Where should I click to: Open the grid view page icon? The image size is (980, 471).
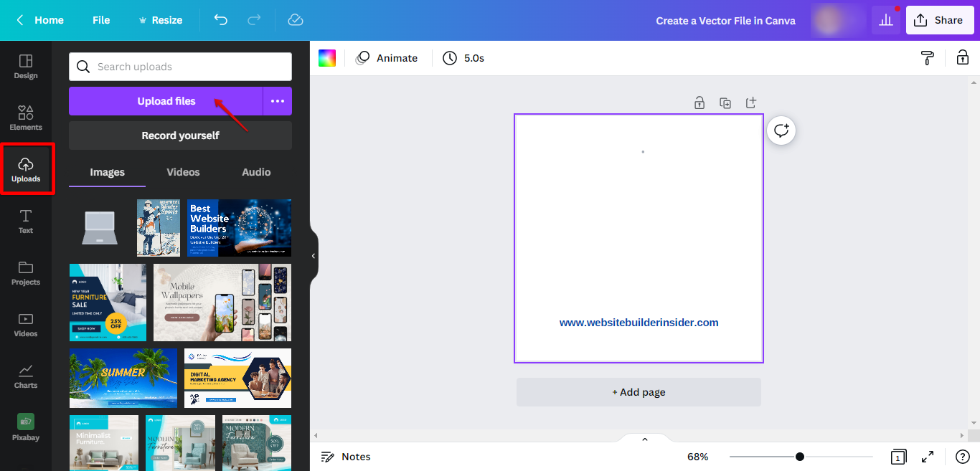click(897, 457)
